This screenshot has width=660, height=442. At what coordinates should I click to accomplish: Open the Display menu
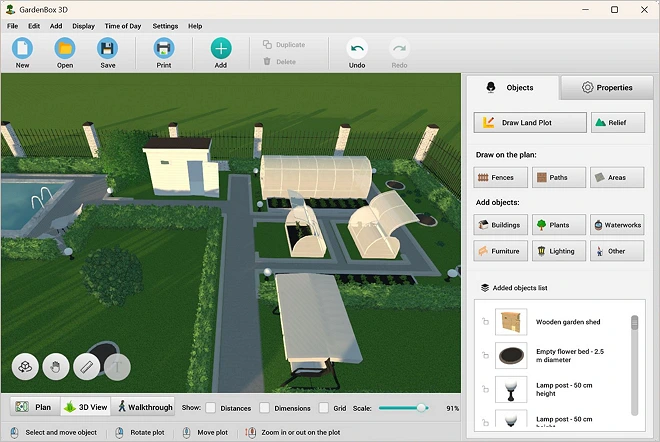pos(83,26)
